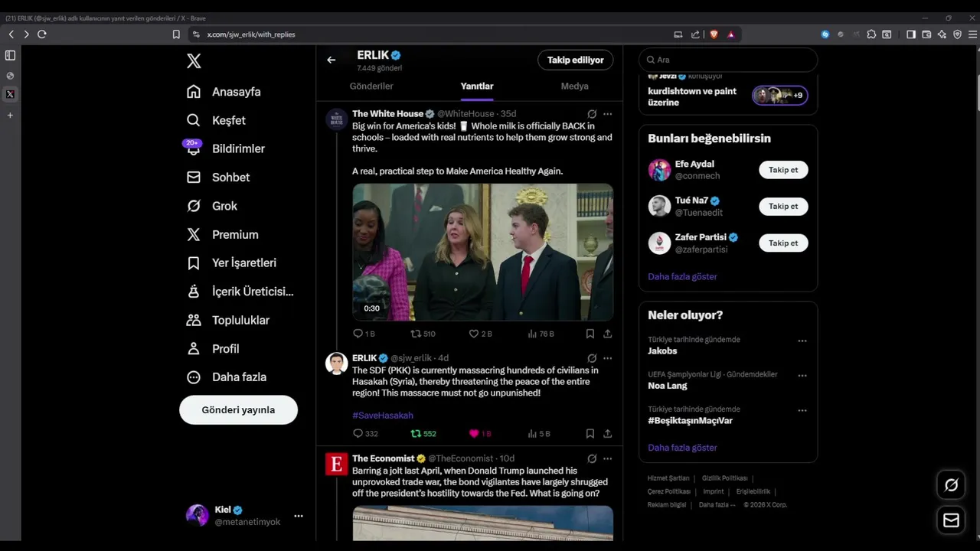Share the White House post
980x551 pixels.
607,334
